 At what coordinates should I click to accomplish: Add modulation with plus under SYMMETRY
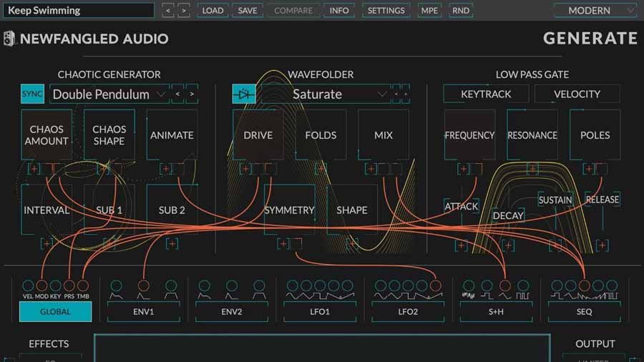click(x=283, y=244)
